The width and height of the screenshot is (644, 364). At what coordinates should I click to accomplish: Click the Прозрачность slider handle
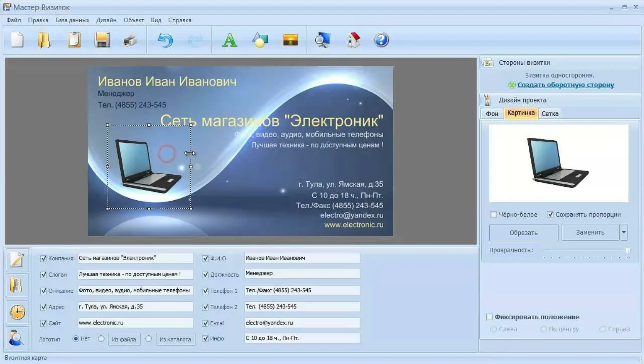click(627, 251)
